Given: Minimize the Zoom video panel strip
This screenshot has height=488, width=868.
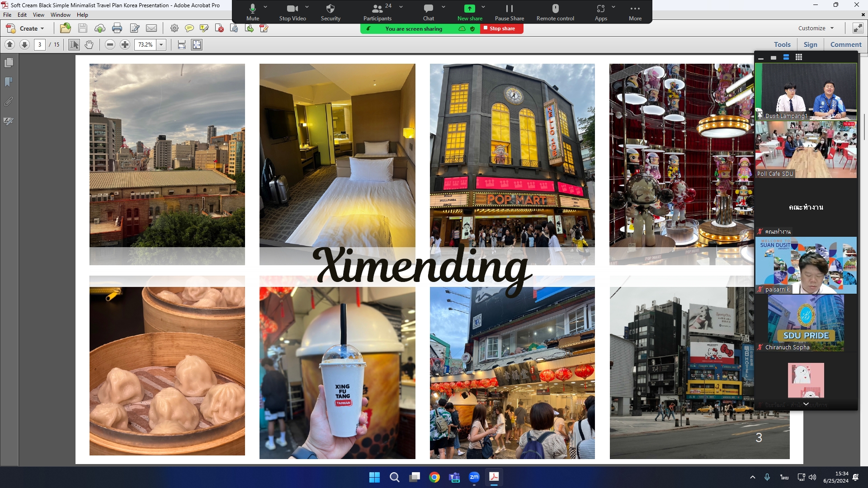Looking at the screenshot, I should pyautogui.click(x=761, y=58).
